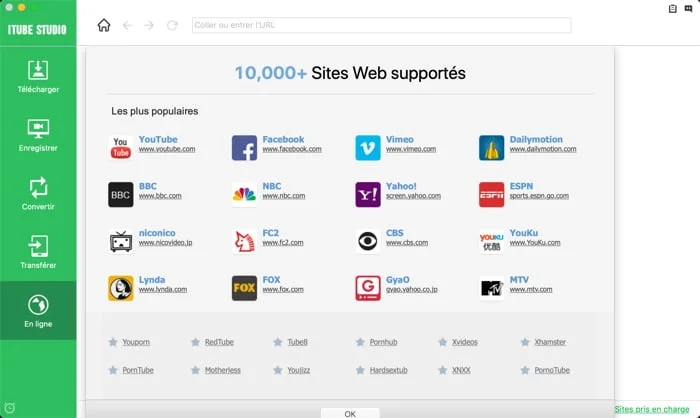700x418 pixels.
Task: Open the sports.espn.go.com link
Action: [539, 196]
